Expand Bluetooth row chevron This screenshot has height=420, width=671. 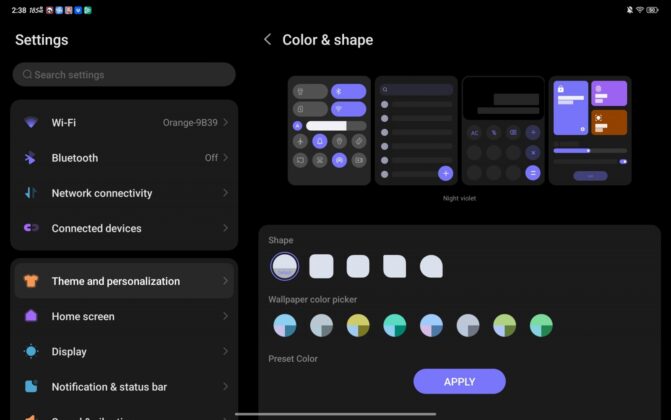pyautogui.click(x=226, y=158)
